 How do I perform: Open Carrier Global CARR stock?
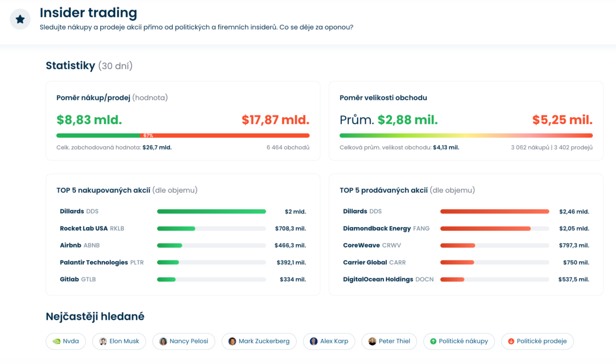(374, 262)
